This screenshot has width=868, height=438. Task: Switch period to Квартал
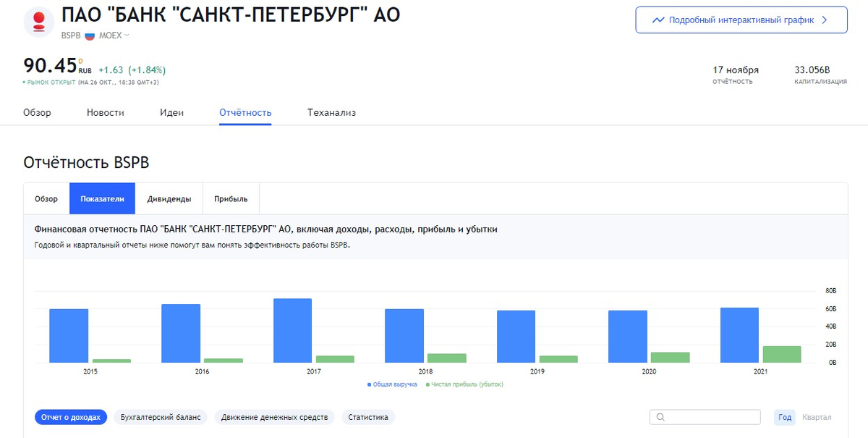tap(817, 417)
